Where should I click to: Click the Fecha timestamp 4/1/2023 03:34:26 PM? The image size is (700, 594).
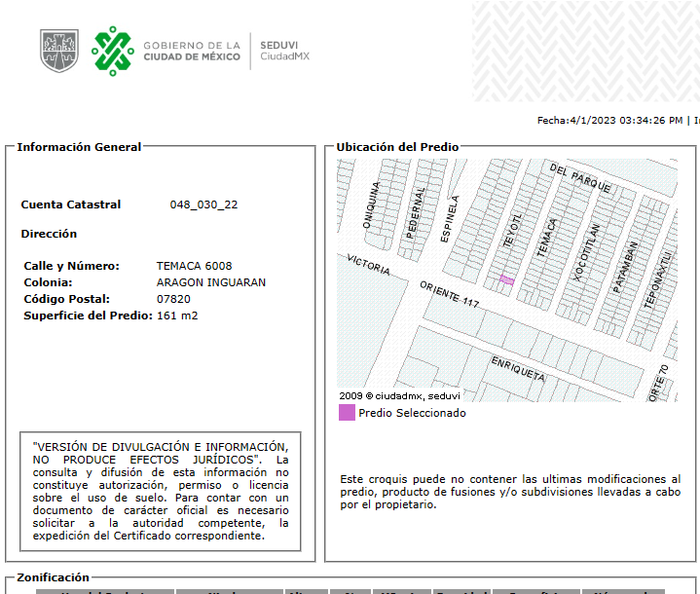609,121
